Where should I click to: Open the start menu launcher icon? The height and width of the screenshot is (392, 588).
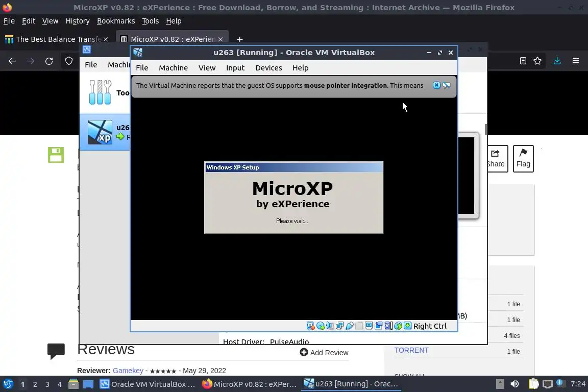tap(8, 384)
